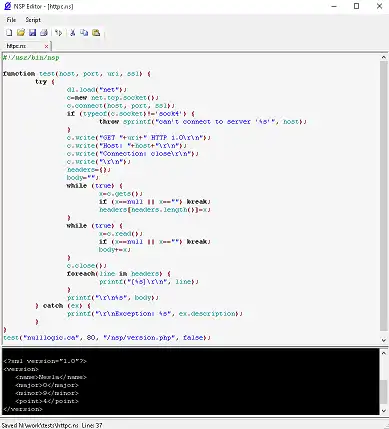Click the 'x=c.gets();' line
This screenshot has height=429, width=389.
121,194
